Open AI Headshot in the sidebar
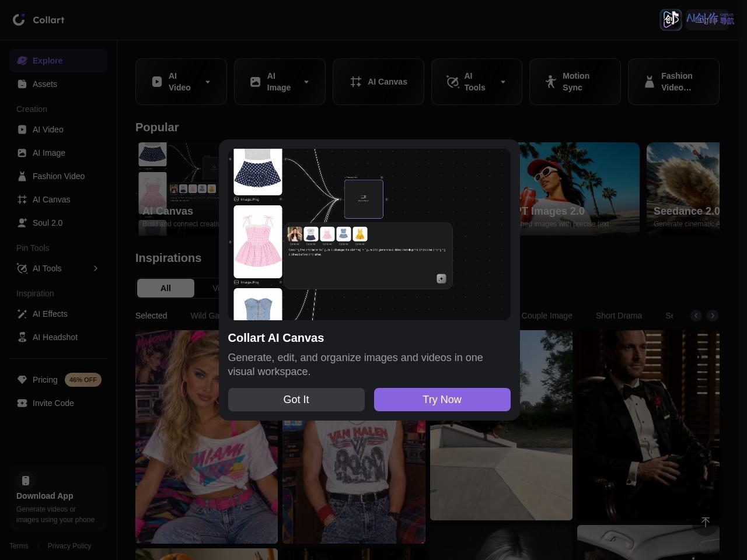Screen dimensions: 747x560 [58, 337]
